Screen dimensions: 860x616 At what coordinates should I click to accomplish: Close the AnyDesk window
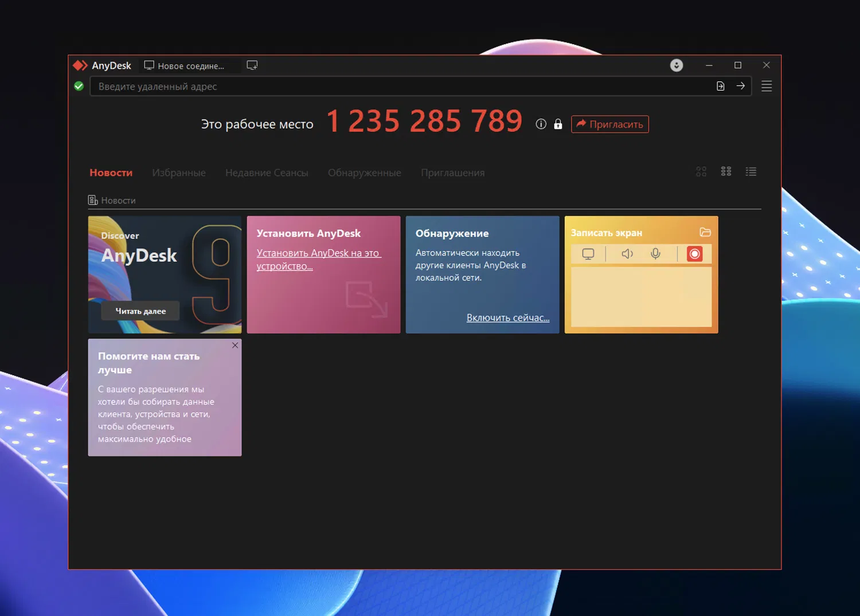767,65
